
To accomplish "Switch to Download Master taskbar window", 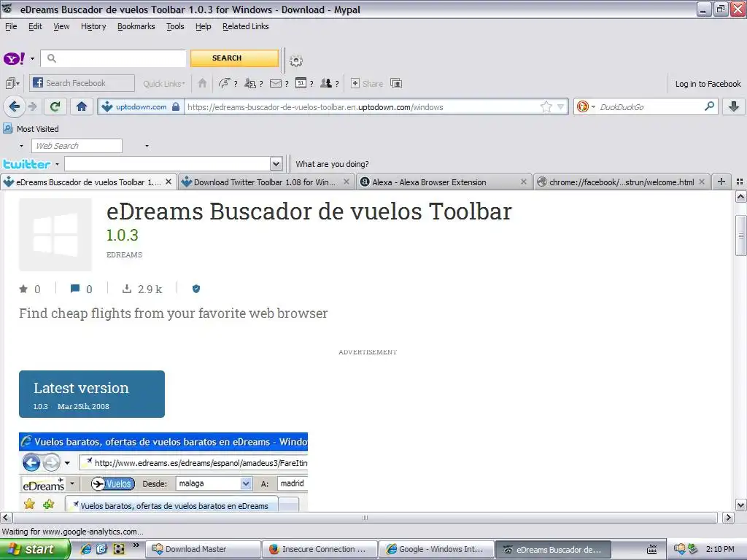I will coord(204,549).
